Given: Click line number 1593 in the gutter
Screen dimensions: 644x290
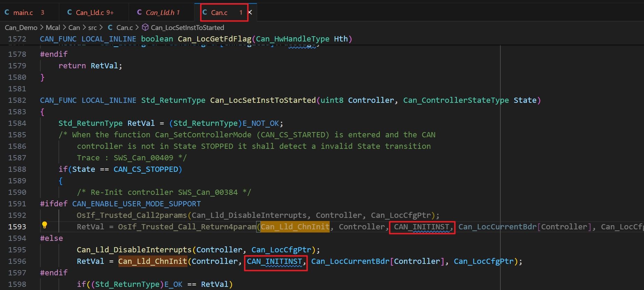Looking at the screenshot, I should (x=17, y=227).
